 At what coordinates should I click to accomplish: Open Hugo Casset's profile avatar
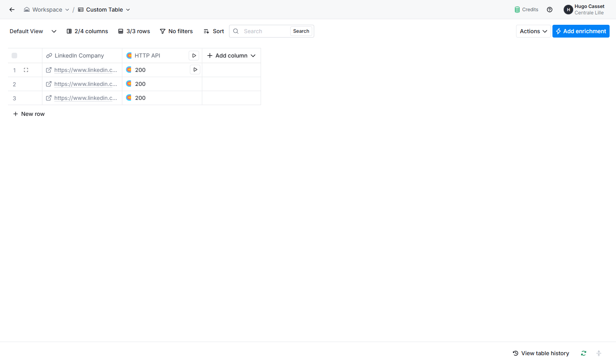click(x=568, y=10)
